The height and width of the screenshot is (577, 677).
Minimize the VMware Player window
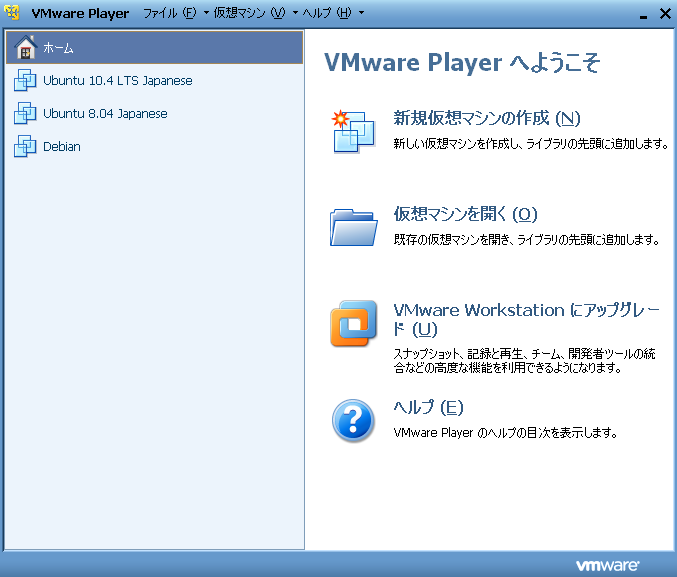pos(643,15)
